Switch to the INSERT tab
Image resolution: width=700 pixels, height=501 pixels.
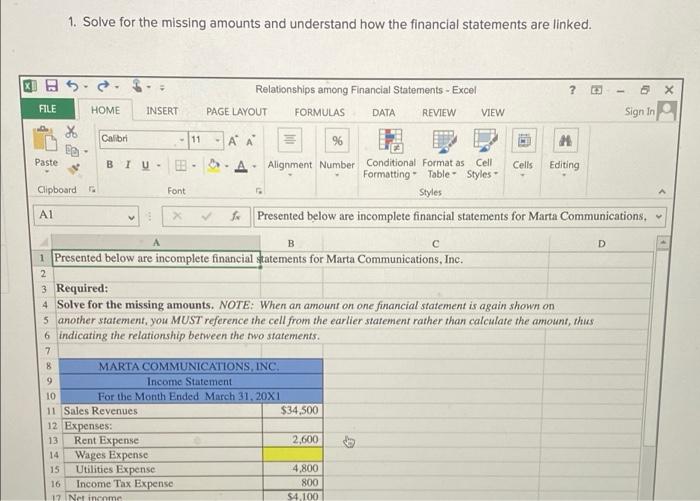tap(162, 111)
